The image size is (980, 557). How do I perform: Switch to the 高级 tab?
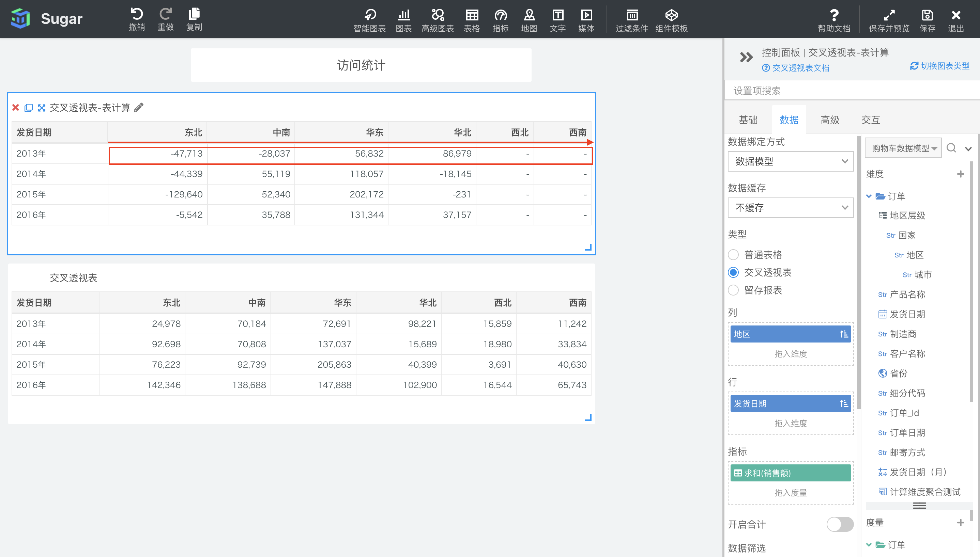point(829,120)
